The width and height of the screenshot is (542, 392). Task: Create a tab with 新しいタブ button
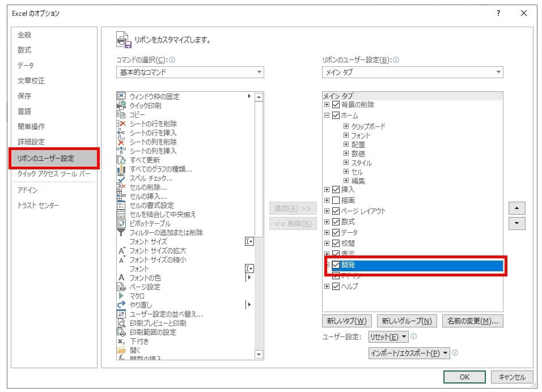347,321
